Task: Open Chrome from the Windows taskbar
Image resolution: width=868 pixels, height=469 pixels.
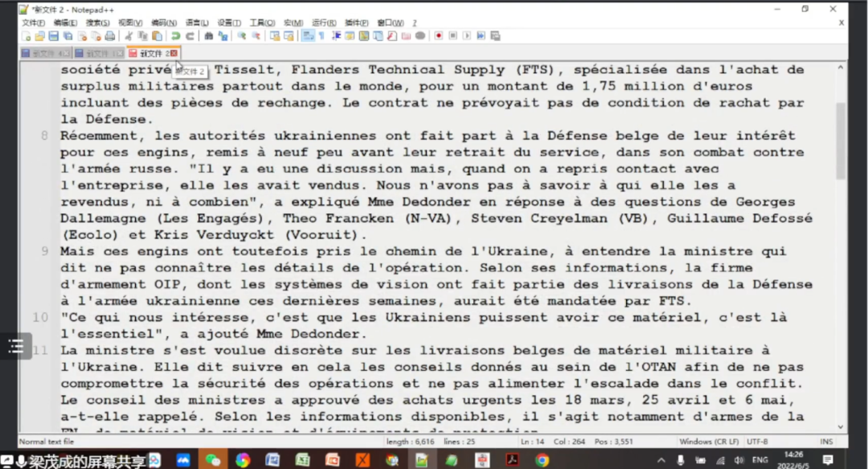Action: pos(542,460)
